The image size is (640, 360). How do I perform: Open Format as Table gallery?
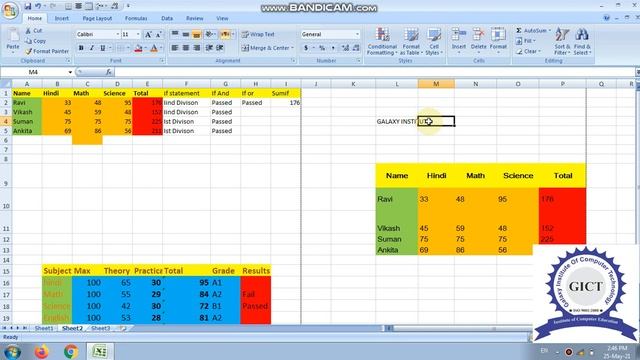411,42
